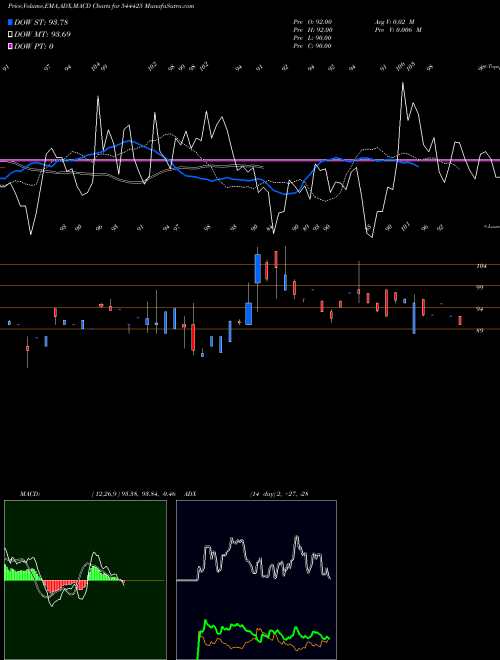Click the 'Avg V: 0.02 M' volume text
Screen dimensions: 500x660
click(396, 22)
